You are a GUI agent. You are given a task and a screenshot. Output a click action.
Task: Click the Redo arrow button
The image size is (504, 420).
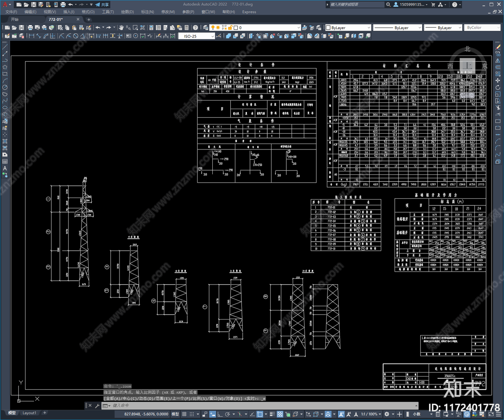click(x=109, y=28)
